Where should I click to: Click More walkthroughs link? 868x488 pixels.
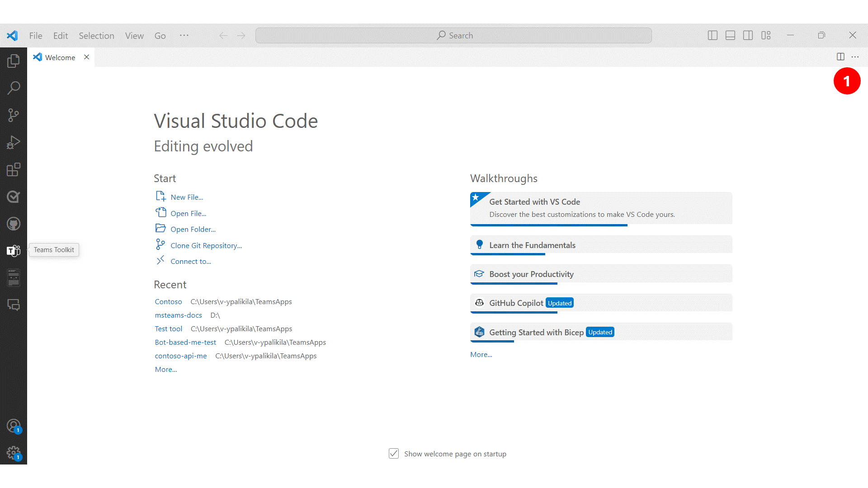(481, 354)
